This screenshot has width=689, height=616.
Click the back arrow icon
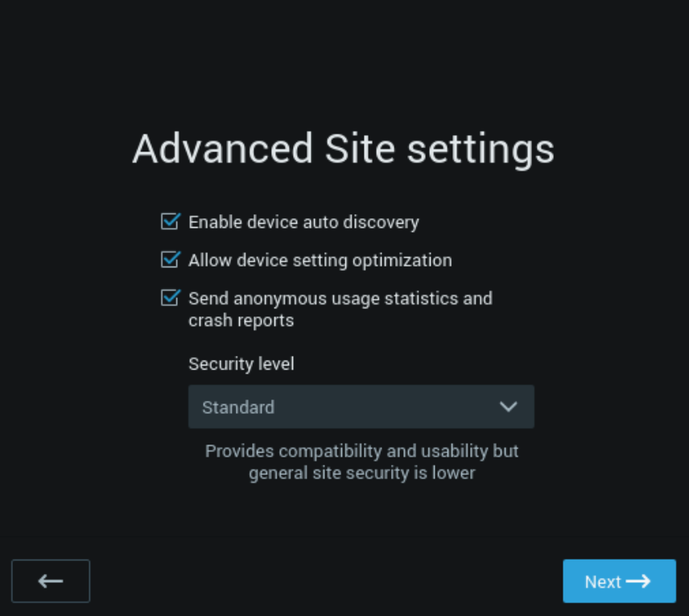pyautogui.click(x=51, y=581)
